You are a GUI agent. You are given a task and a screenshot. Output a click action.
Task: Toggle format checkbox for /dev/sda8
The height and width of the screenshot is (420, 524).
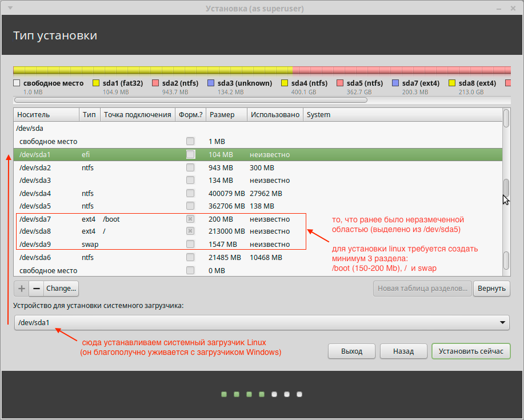pyautogui.click(x=190, y=231)
